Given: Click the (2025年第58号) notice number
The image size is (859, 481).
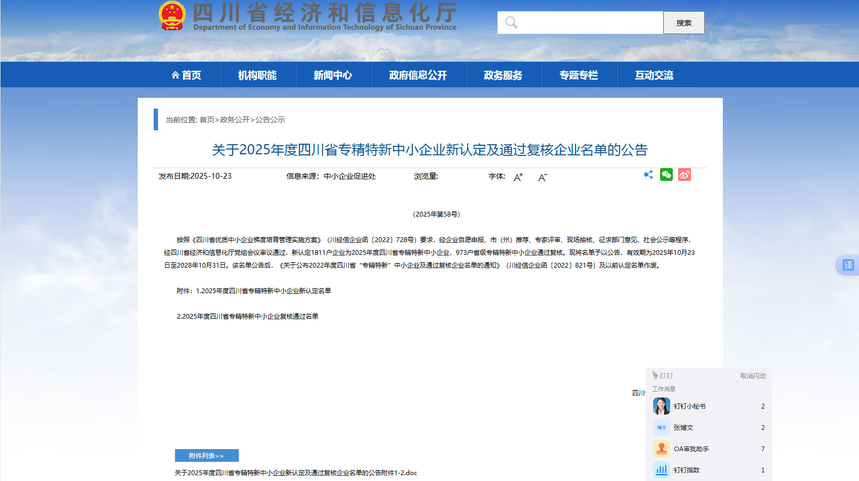Looking at the screenshot, I should coord(436,214).
